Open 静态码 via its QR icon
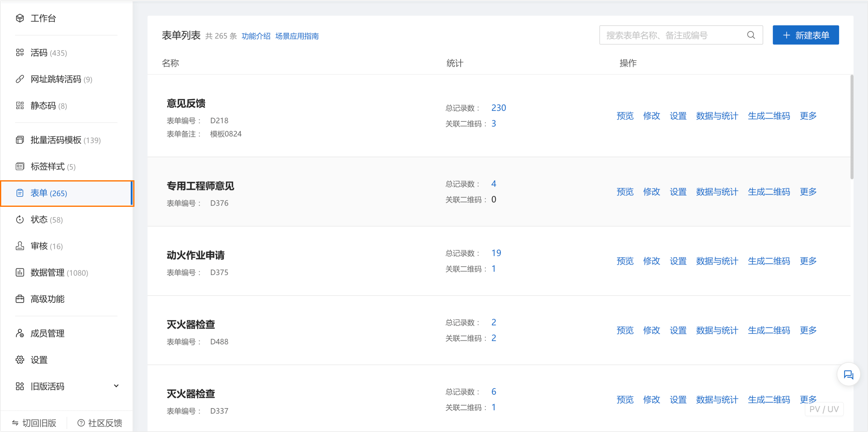Image resolution: width=868 pixels, height=432 pixels. 20,106
